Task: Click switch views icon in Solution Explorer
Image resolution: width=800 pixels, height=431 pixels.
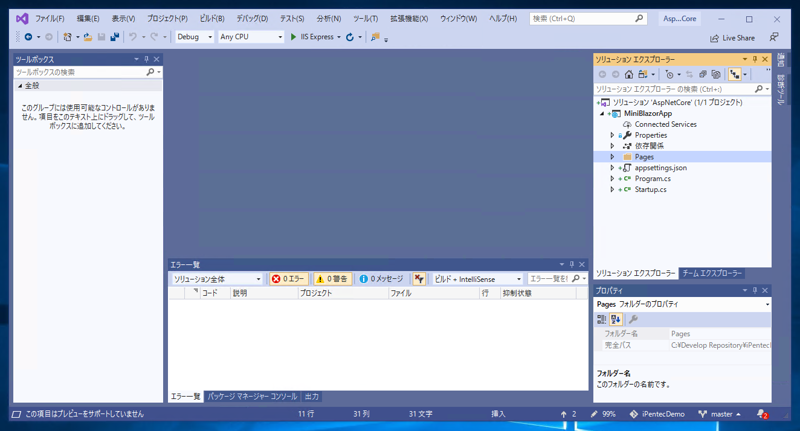Action: [x=643, y=74]
